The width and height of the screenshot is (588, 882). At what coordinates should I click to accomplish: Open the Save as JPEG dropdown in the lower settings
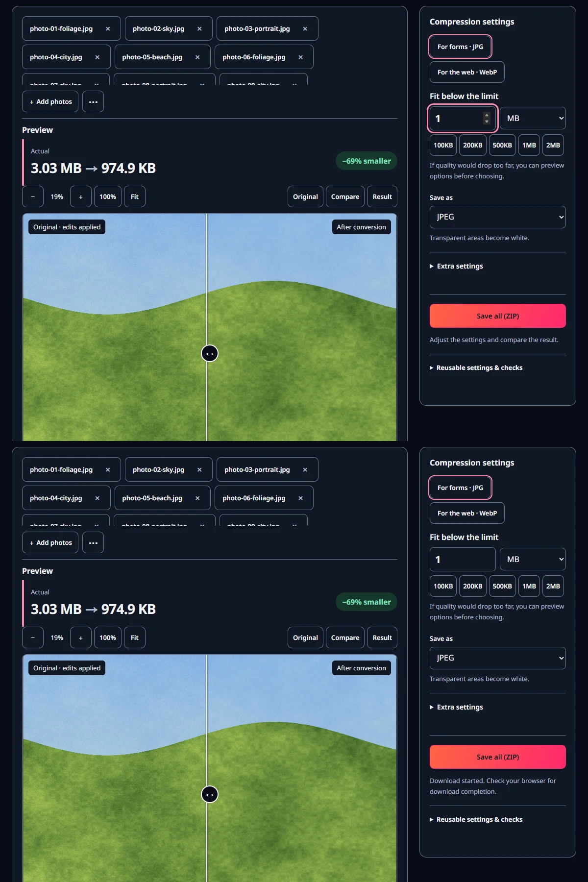[498, 658]
